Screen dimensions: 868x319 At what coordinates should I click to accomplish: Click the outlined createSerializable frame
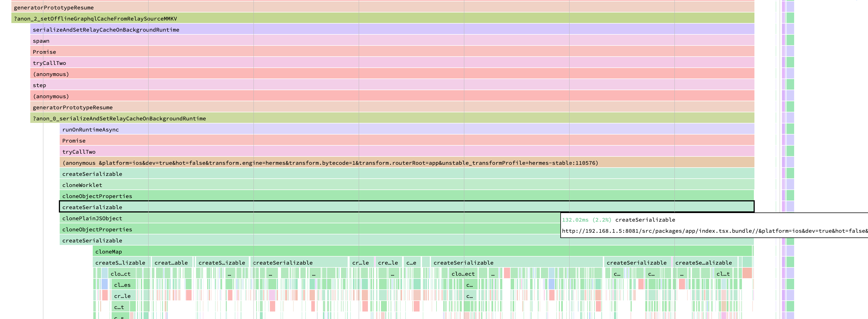pyautogui.click(x=407, y=207)
